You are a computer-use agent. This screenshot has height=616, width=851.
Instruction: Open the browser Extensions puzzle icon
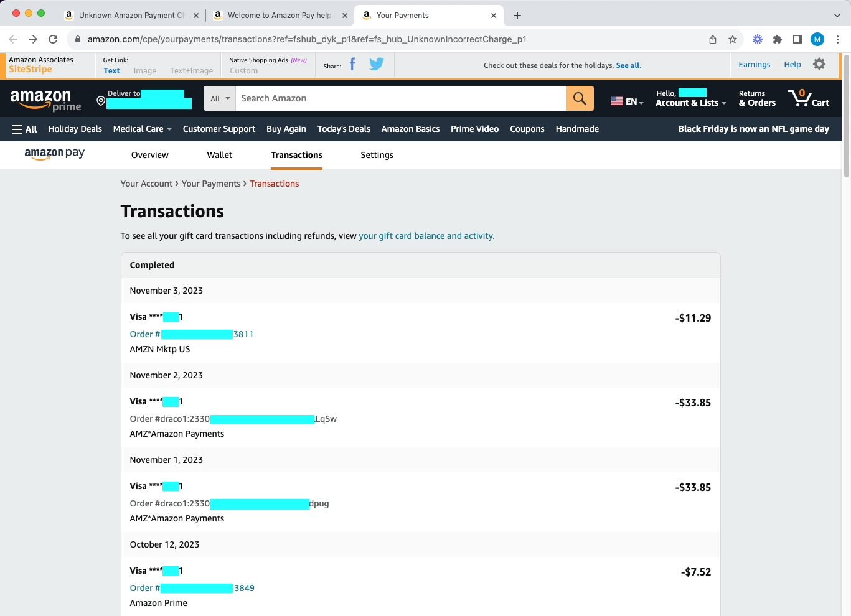pos(778,39)
